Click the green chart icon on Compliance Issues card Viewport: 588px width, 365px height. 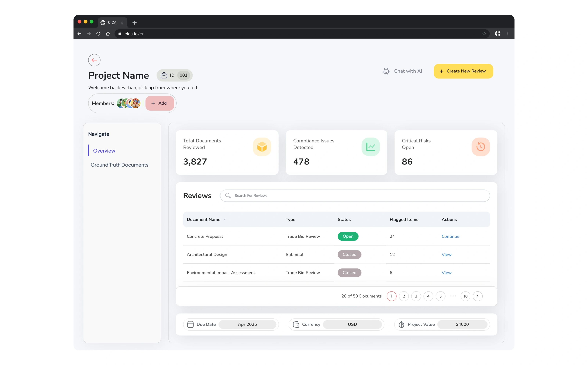370,147
